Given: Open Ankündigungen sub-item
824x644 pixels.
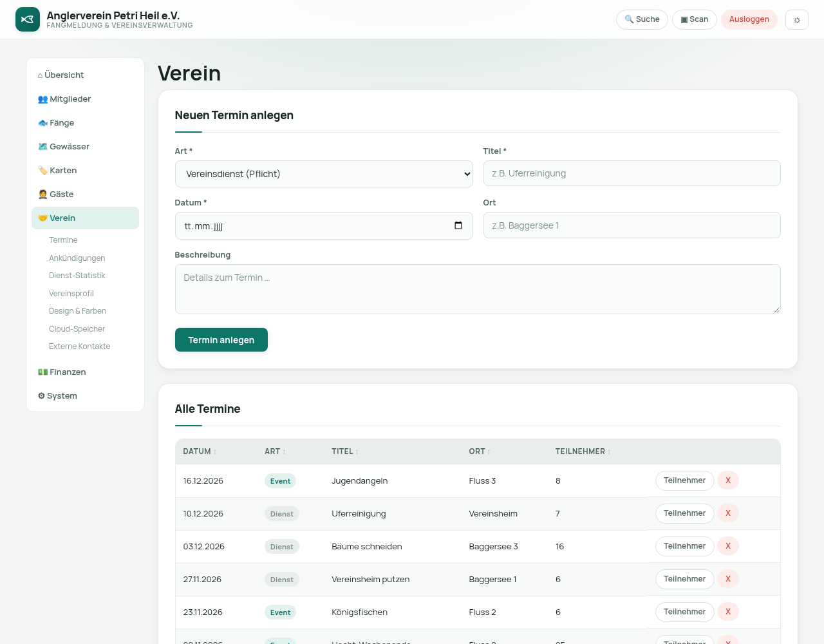Looking at the screenshot, I should tap(77, 258).
